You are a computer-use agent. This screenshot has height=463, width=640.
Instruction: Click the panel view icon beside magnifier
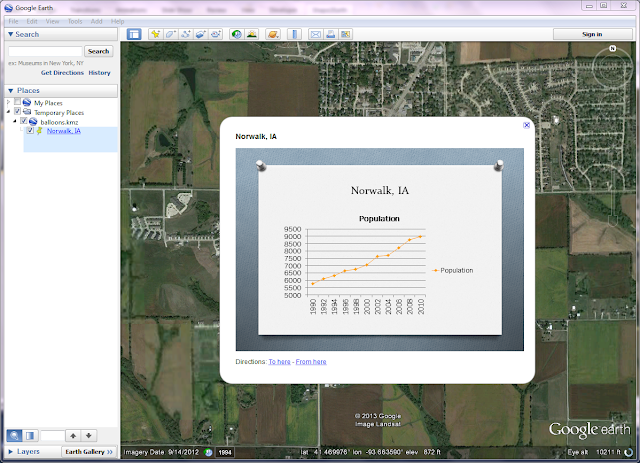pyautogui.click(x=30, y=436)
